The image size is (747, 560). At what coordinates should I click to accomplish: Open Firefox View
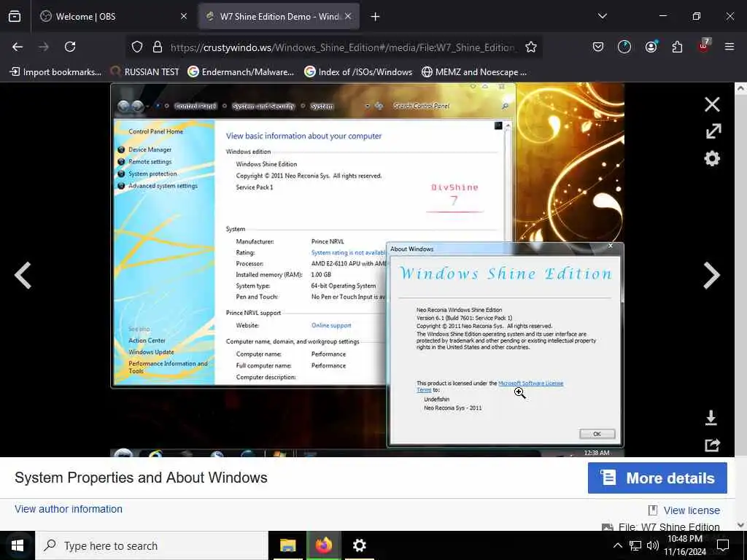tap(15, 17)
